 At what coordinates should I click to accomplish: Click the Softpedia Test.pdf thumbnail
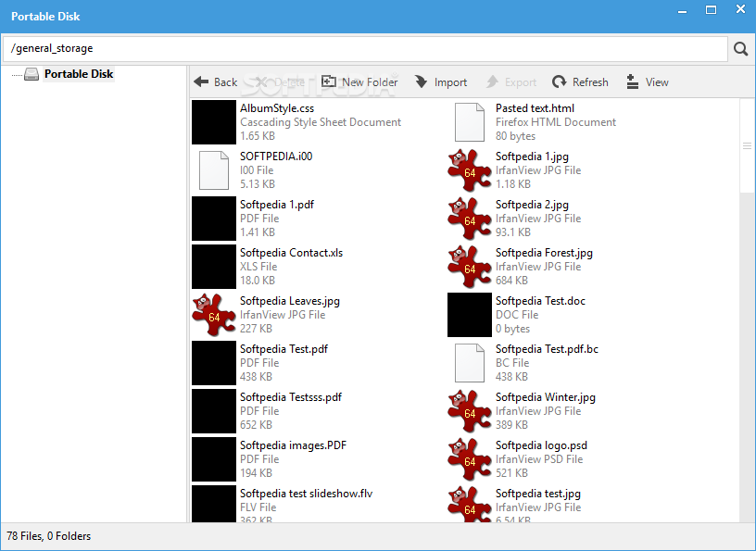(x=214, y=363)
